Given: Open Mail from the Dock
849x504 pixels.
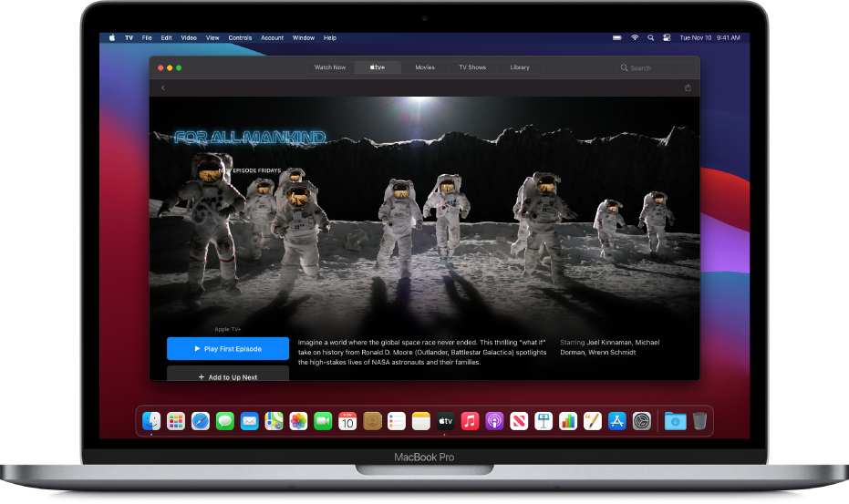Looking at the screenshot, I should [249, 421].
